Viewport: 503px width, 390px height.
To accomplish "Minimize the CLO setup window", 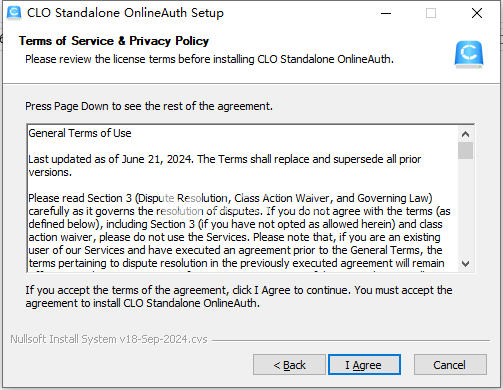I will pos(386,13).
